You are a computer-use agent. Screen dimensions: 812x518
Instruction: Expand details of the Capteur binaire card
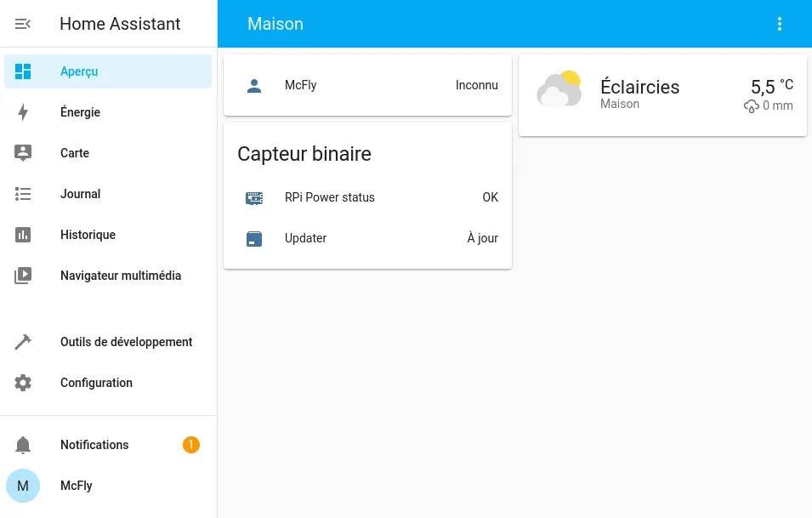tap(304, 154)
